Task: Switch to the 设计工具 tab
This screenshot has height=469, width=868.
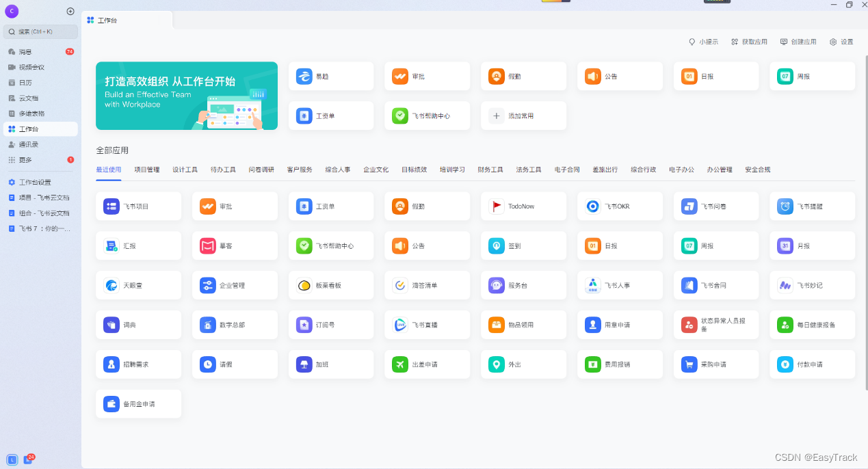Action: tap(185, 170)
